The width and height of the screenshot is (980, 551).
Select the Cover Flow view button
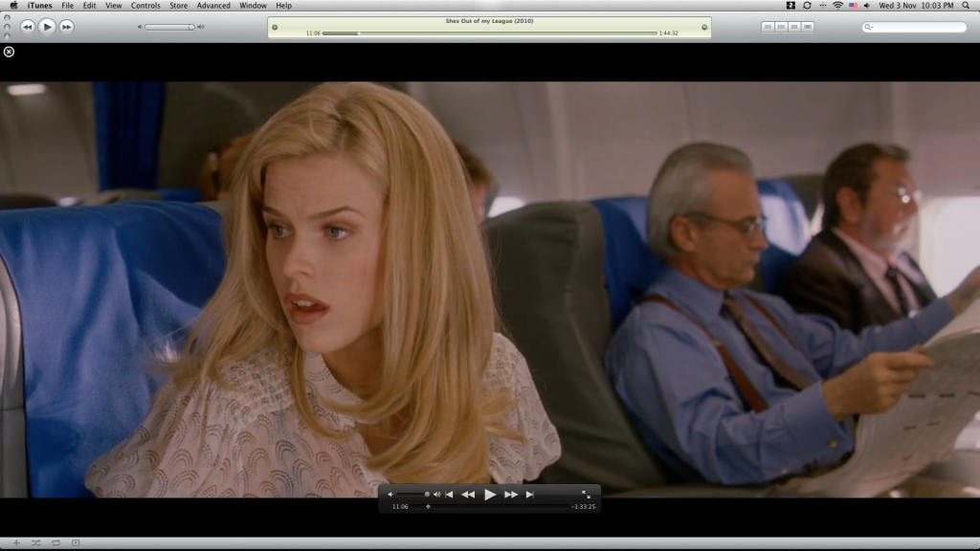coord(808,27)
